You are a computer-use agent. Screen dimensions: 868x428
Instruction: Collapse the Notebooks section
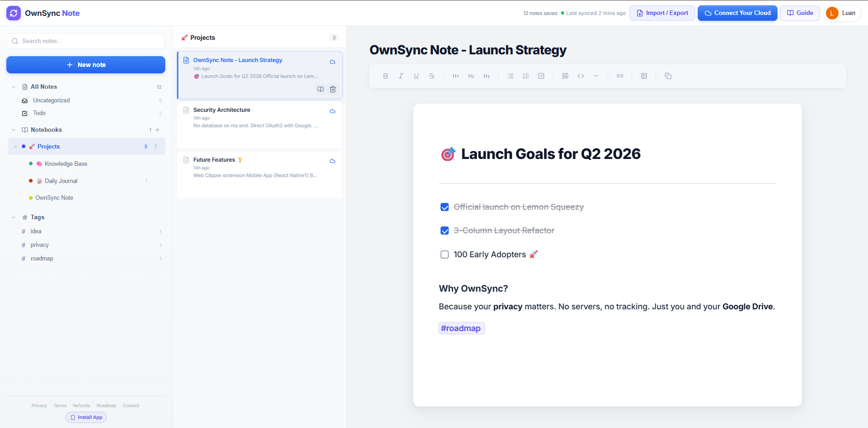click(13, 130)
